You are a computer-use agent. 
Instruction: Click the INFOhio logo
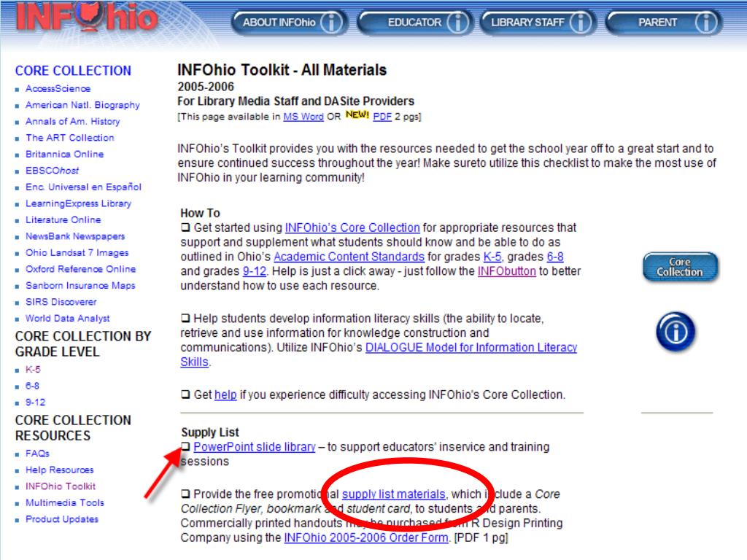tap(87, 17)
